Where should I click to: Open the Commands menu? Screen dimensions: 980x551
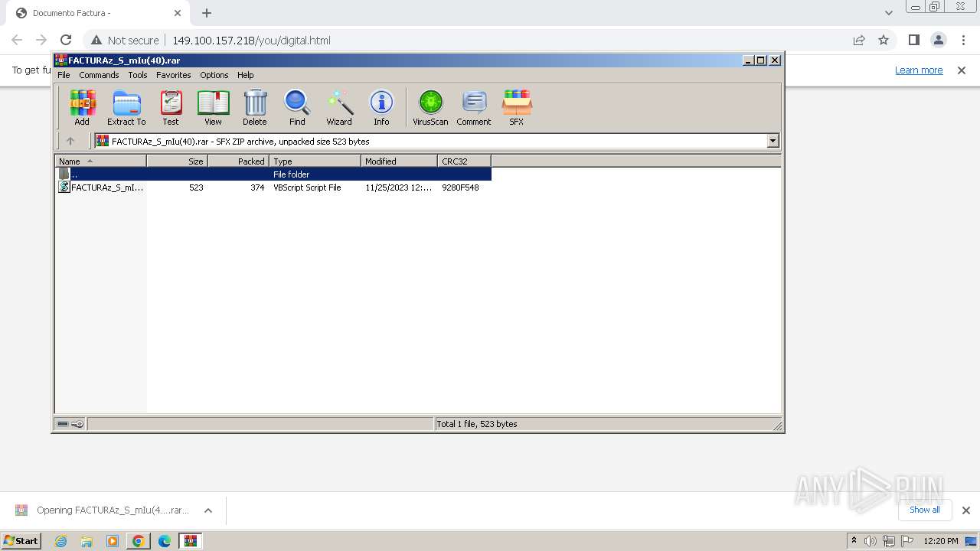(x=99, y=75)
